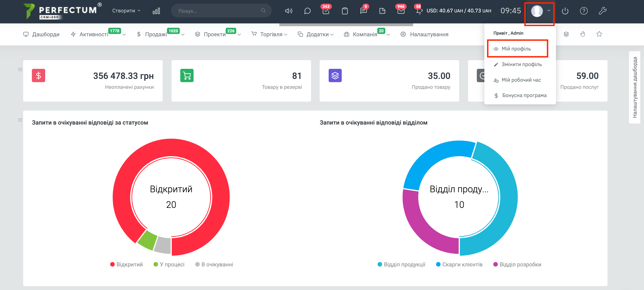Click the wrench setup icon
This screenshot has height=290, width=644.
pos(602,11)
